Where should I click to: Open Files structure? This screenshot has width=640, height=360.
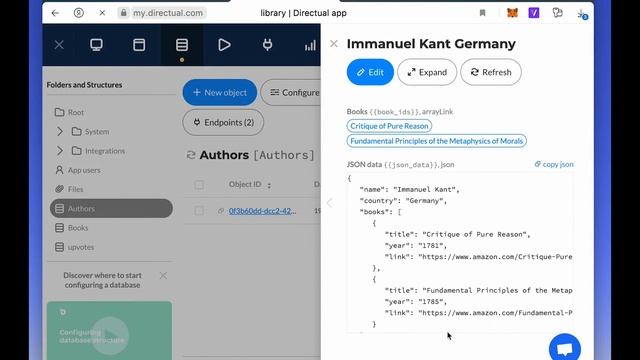(69, 189)
